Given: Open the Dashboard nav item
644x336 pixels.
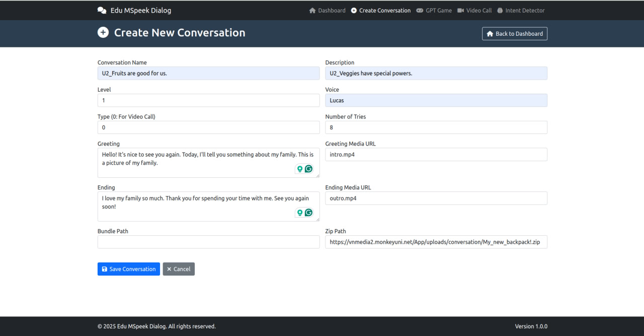Looking at the screenshot, I should [328, 10].
